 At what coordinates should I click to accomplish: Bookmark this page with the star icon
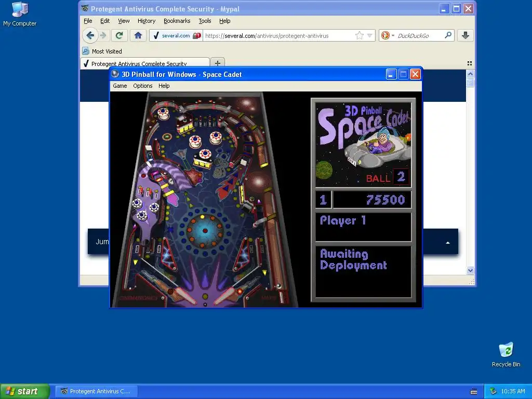360,35
